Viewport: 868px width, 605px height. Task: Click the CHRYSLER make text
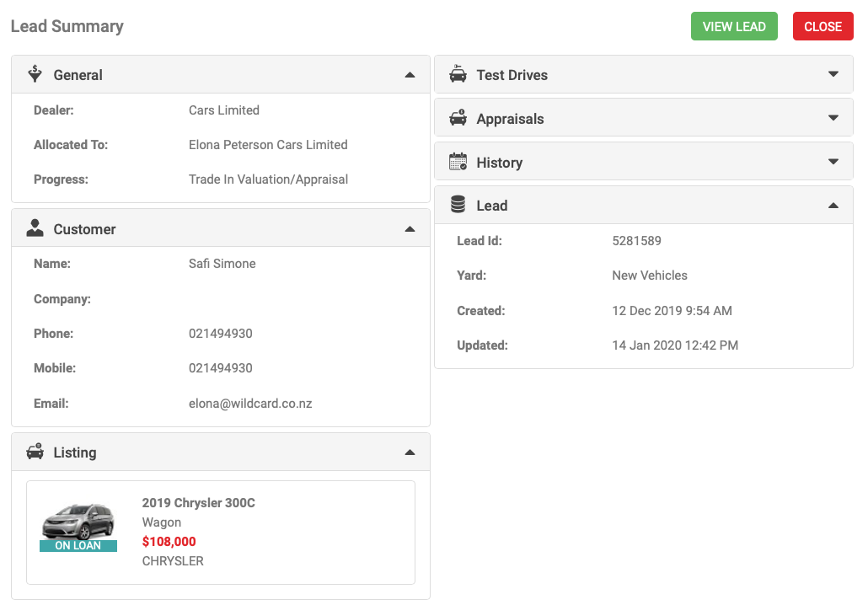pos(173,560)
